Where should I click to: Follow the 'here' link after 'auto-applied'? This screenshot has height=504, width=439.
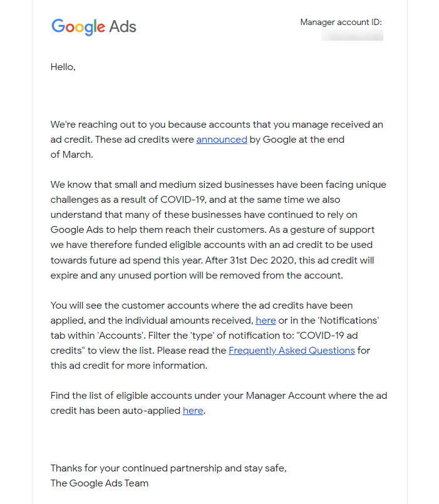coord(193,411)
